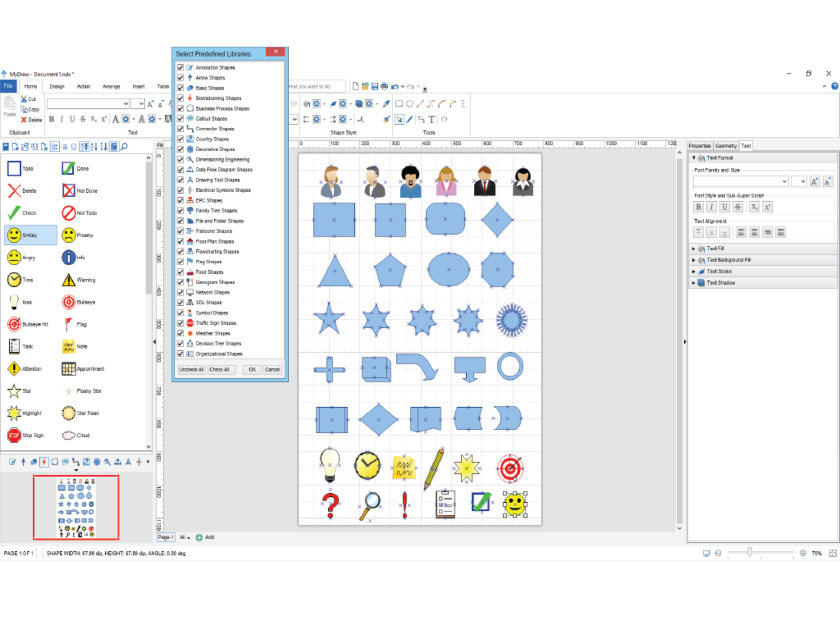Switch to the Geometry tab
Viewport: 840px width, 630px height.
tap(726, 146)
